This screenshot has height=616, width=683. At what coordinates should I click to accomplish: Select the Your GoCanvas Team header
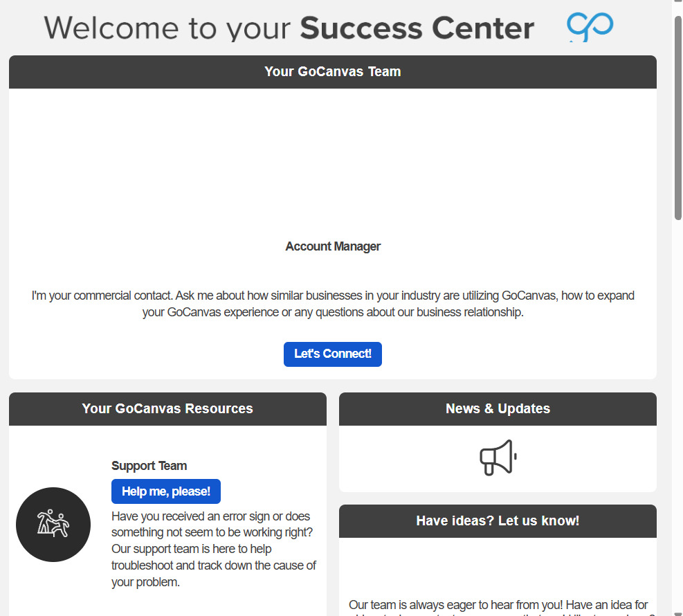(x=332, y=72)
